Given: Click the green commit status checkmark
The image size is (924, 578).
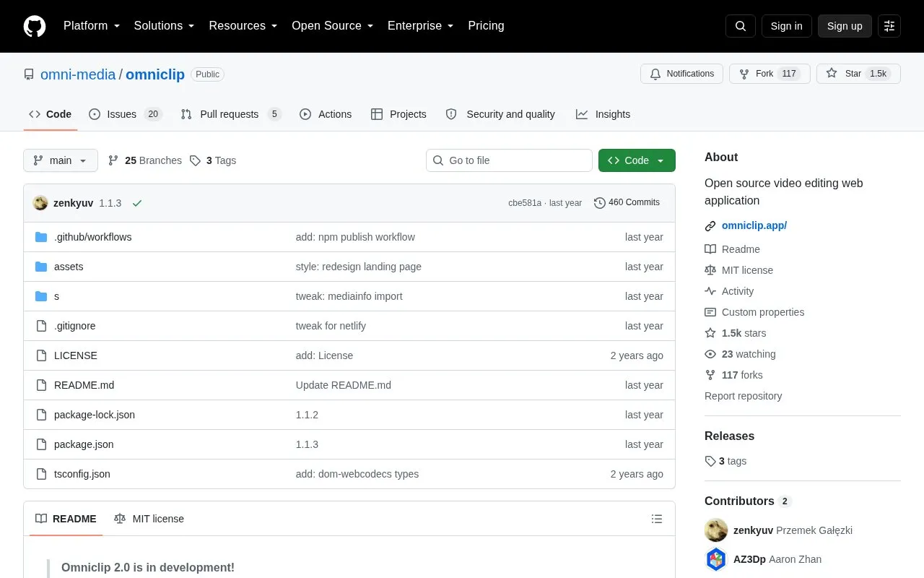Looking at the screenshot, I should (x=137, y=203).
